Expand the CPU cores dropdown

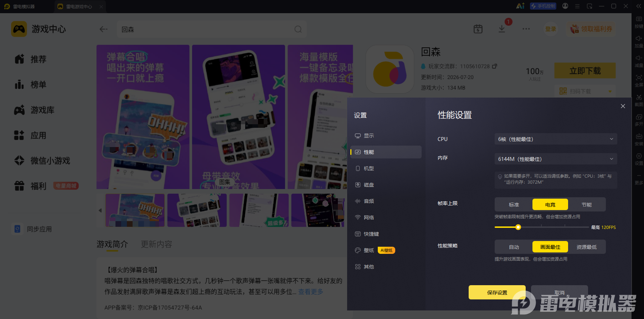coord(556,139)
